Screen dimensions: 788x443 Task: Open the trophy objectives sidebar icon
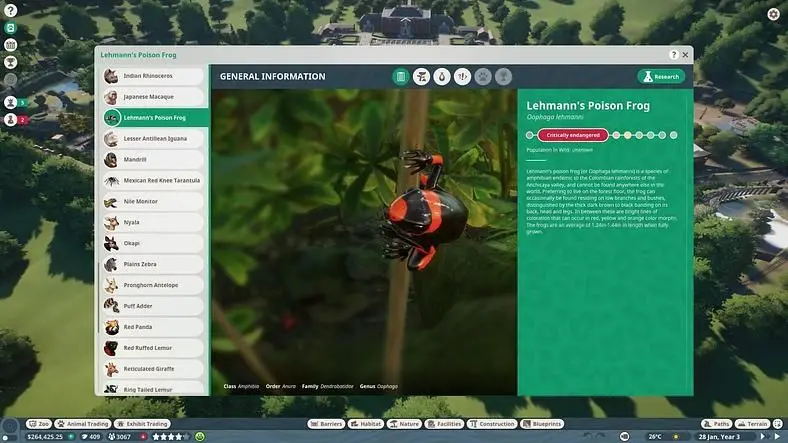pos(11,62)
